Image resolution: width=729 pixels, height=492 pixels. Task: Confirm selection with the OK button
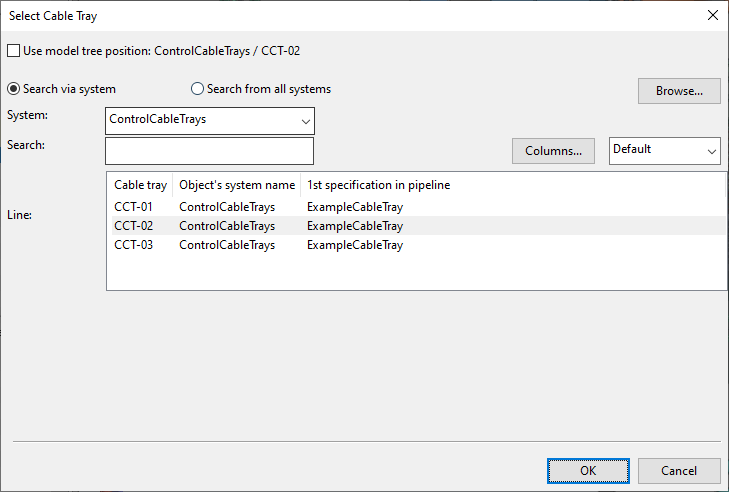pos(588,470)
